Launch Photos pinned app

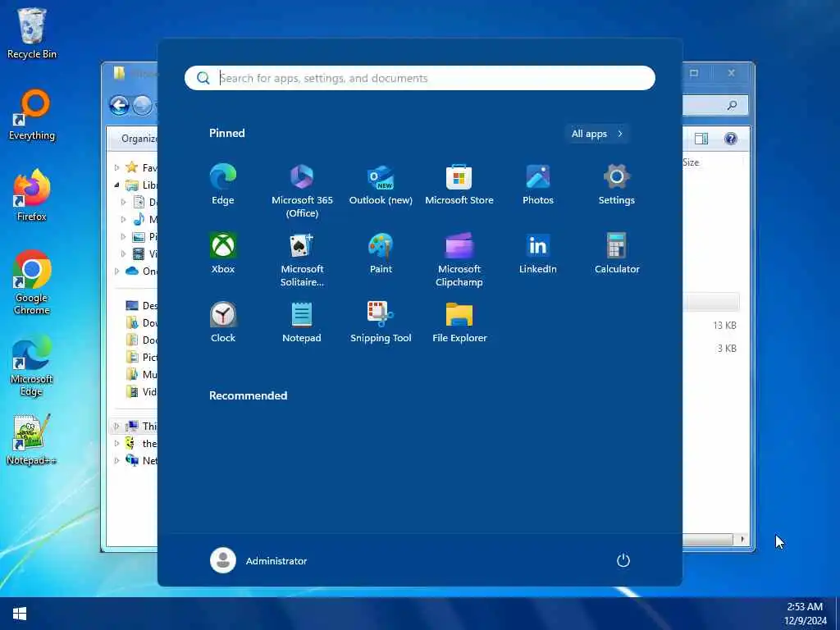538,185
